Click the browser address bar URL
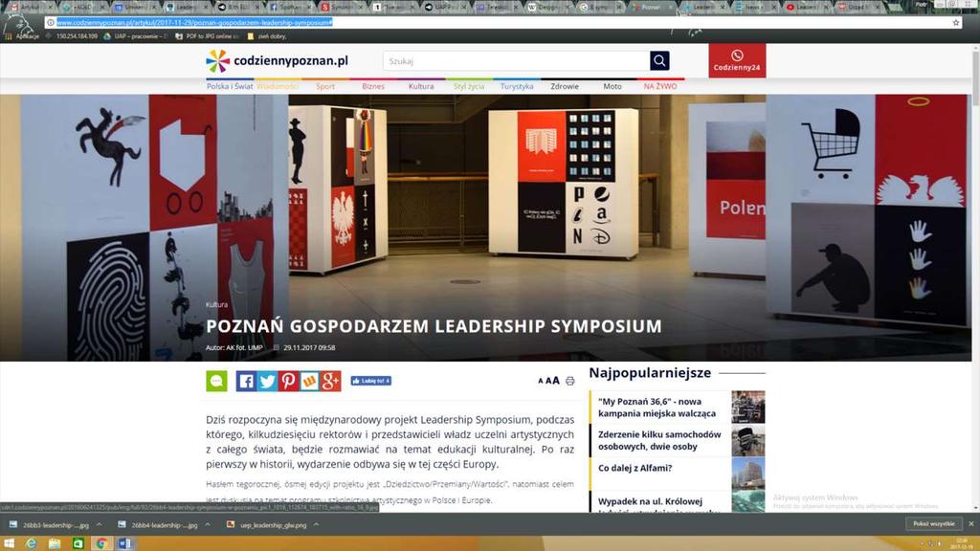The image size is (980, 551). [x=194, y=23]
